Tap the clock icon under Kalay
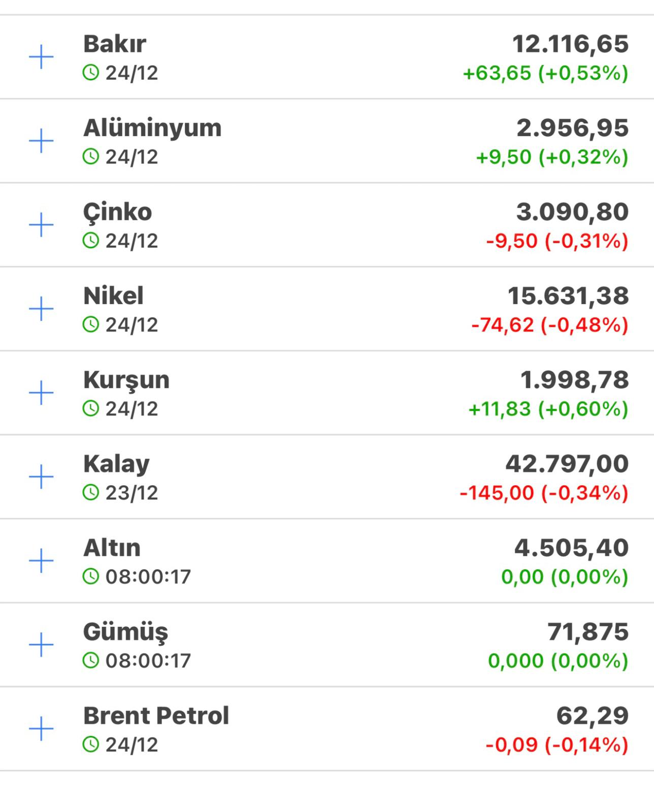Screen dimensions: 654x812 [x=91, y=492]
